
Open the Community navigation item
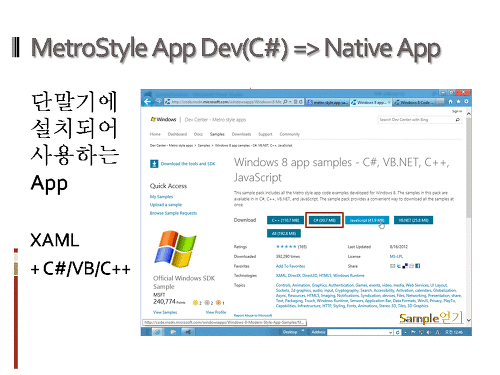pos(290,134)
